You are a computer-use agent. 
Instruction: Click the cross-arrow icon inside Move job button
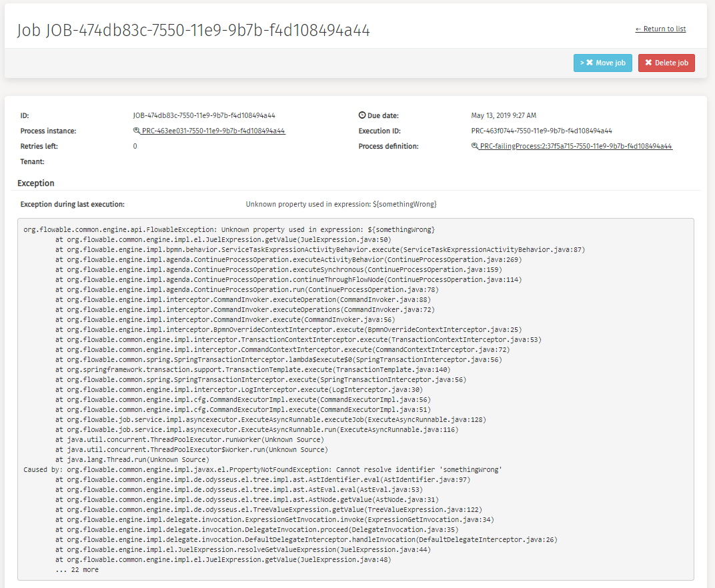pos(589,63)
